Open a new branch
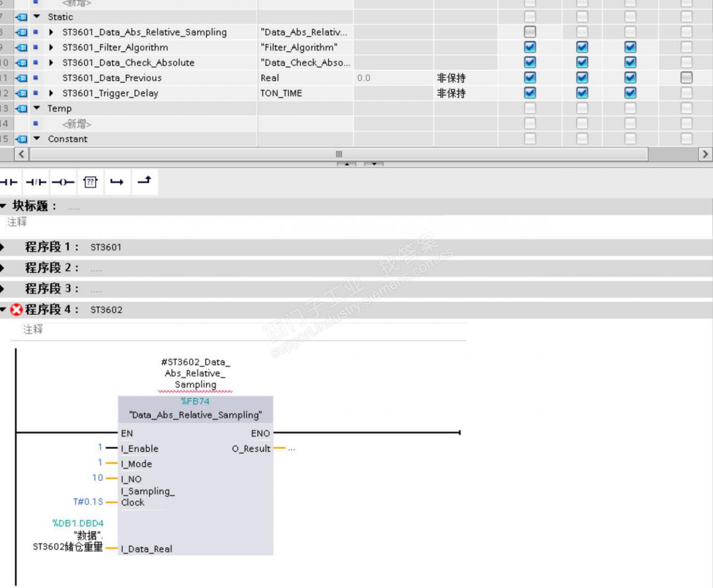 click(117, 182)
